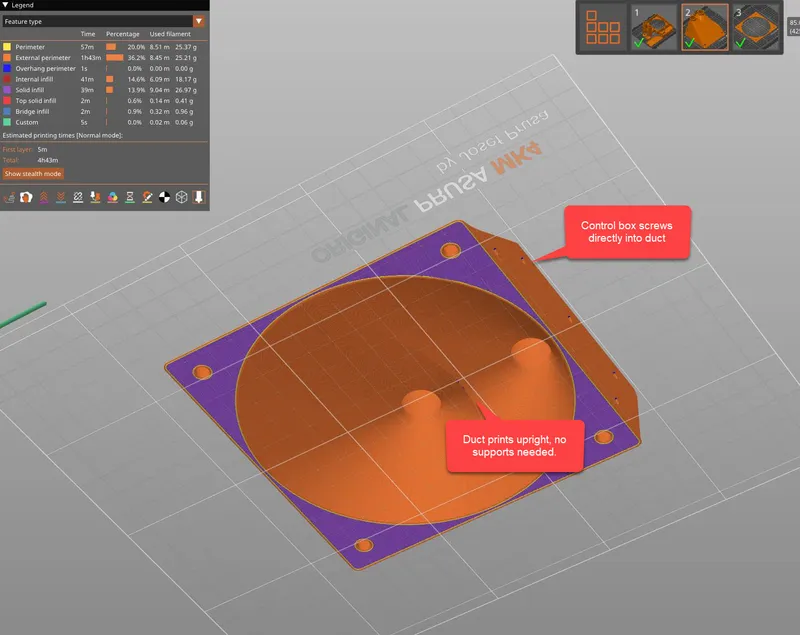Screen dimensions: 800x635
Task: Toggle shells cube icon
Action: [x=182, y=197]
